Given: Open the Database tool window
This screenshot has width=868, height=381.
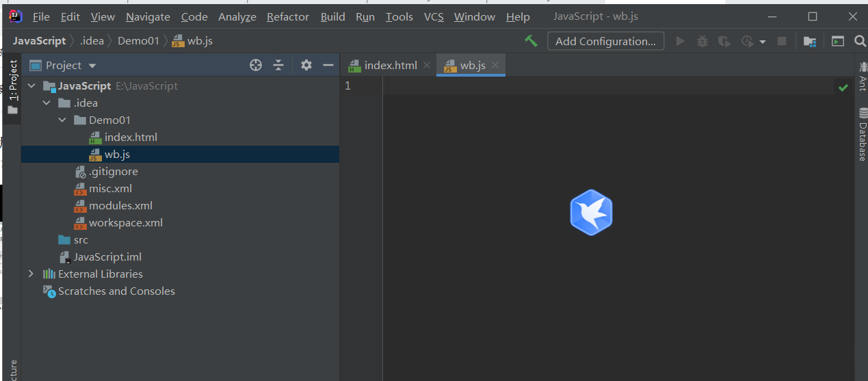Looking at the screenshot, I should point(862,134).
